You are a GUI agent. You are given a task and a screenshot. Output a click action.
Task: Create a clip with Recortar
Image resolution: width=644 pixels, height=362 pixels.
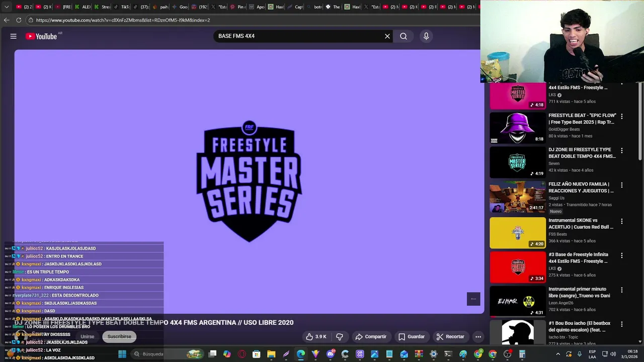pos(450,337)
